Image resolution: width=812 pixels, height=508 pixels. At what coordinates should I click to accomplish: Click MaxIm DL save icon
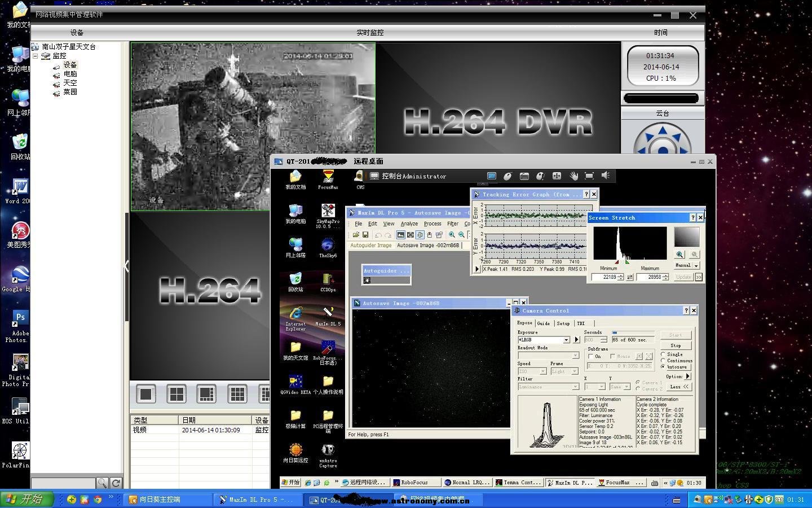pos(365,235)
